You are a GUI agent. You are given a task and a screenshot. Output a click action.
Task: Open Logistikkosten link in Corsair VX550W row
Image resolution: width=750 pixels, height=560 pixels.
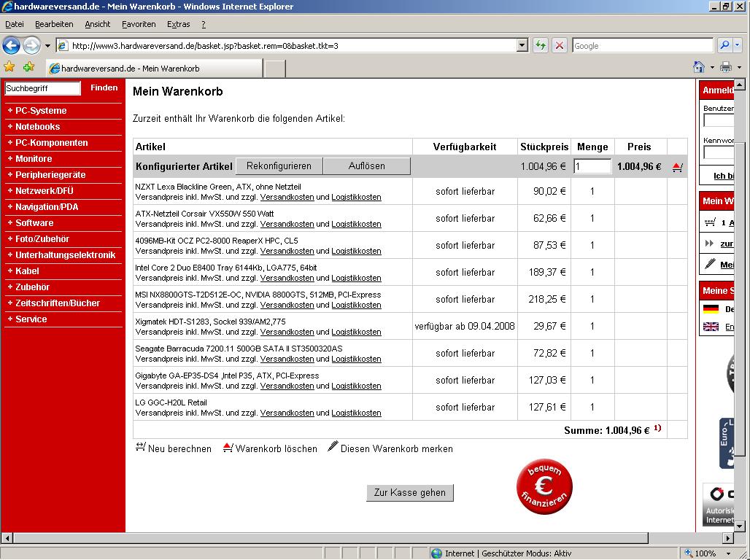(356, 224)
